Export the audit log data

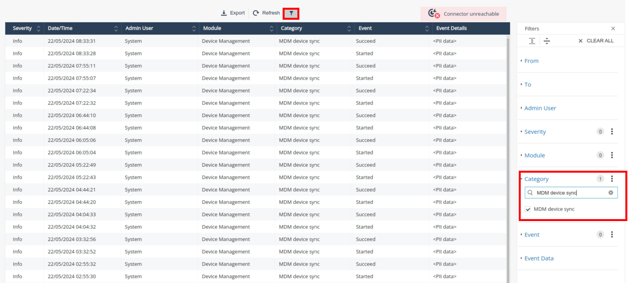233,13
